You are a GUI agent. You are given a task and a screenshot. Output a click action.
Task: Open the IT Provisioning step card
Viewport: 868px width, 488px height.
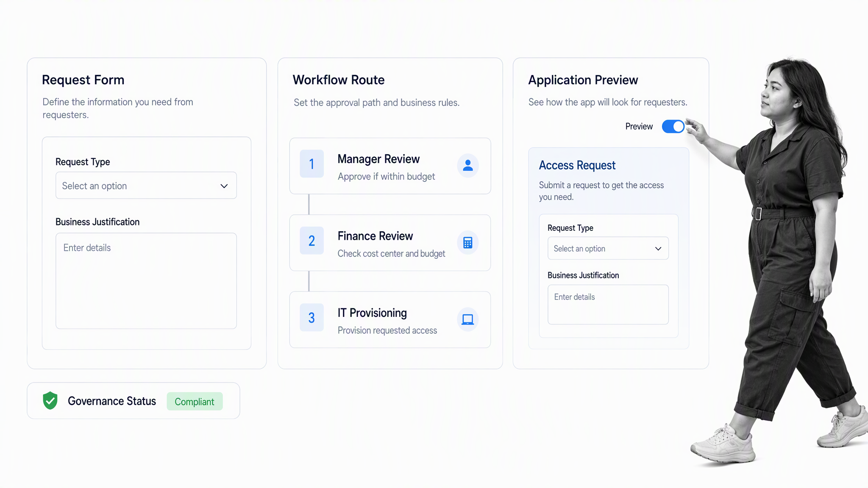(x=390, y=320)
